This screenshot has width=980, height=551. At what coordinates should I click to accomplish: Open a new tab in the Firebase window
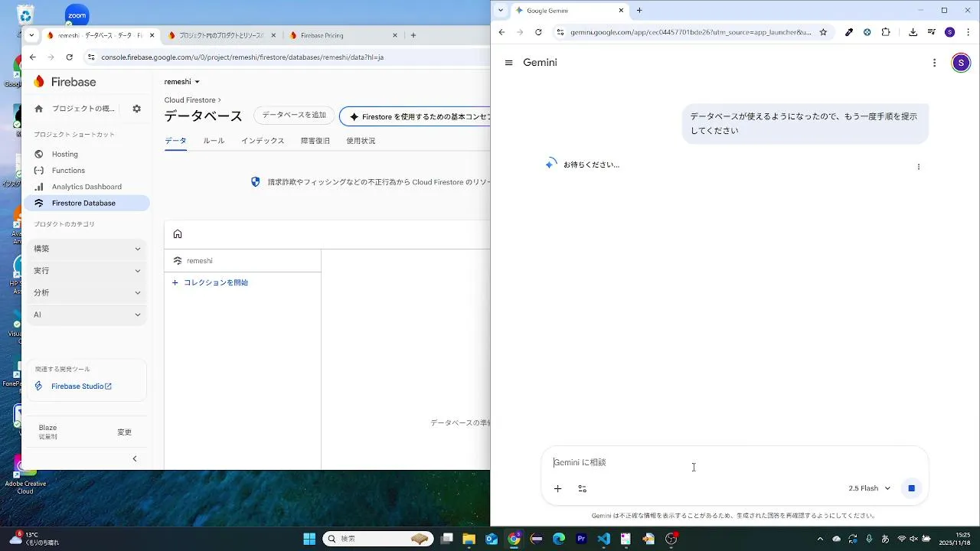[413, 35]
